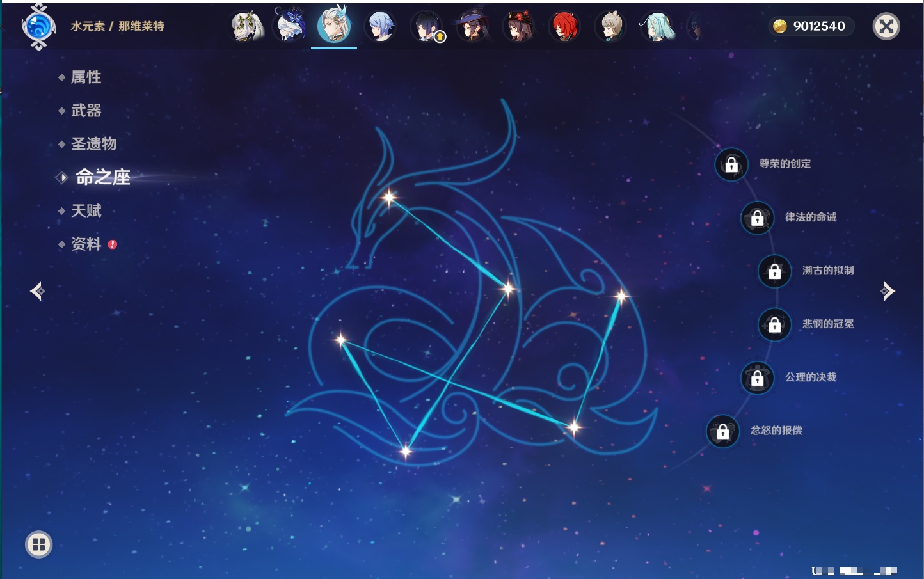Open the locked 悲悯的冠冕 constellation icon

click(774, 324)
